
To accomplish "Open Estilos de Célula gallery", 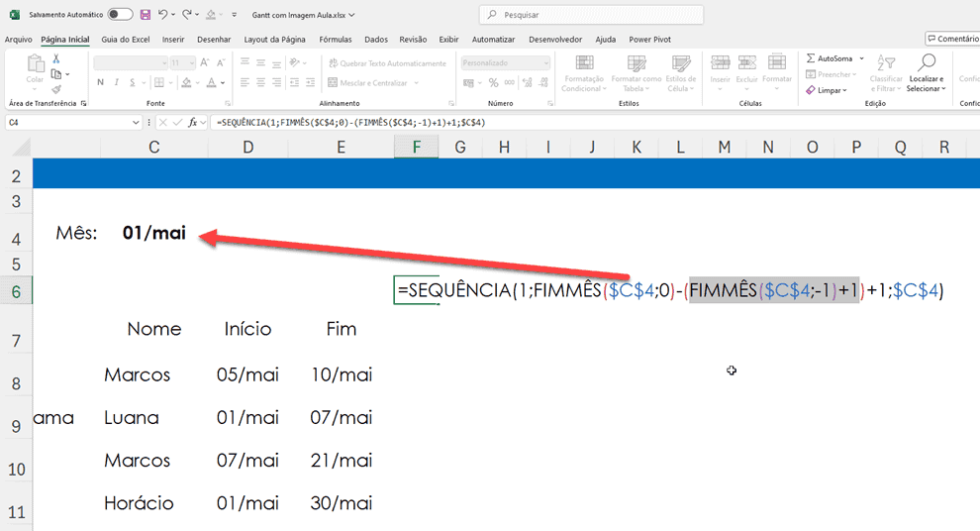I will [681, 73].
